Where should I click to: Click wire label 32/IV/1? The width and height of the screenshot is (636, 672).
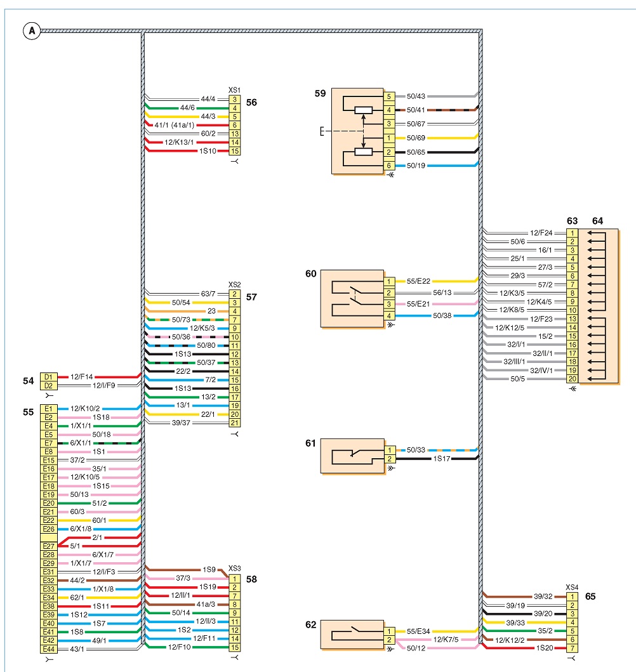[541, 371]
